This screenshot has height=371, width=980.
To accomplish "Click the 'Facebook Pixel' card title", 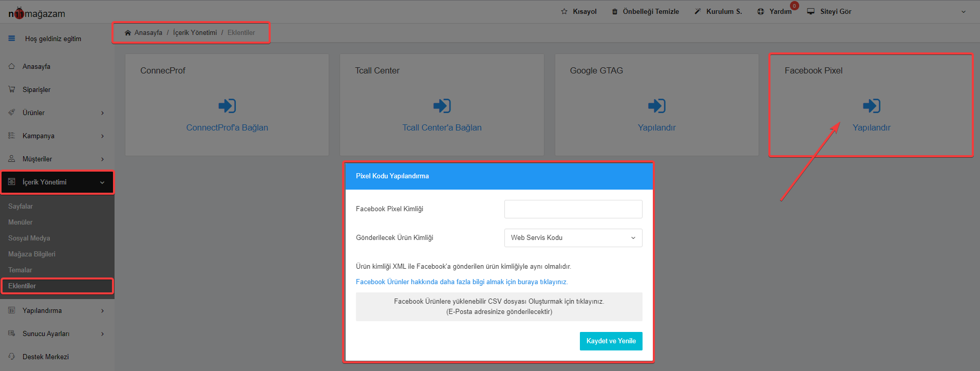I will 814,70.
